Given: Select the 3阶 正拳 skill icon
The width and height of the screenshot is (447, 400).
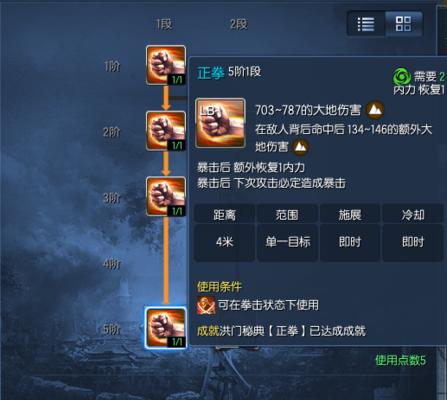Looking at the screenshot, I should pos(166,196).
